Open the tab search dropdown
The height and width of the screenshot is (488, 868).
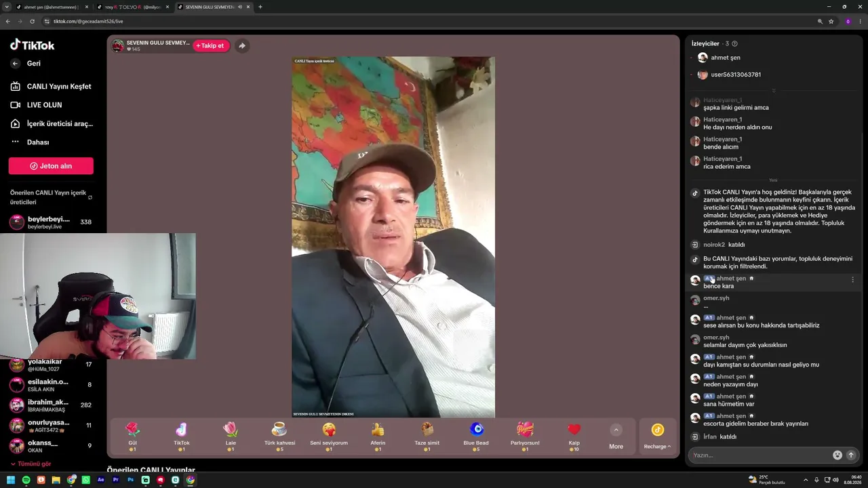click(x=7, y=7)
